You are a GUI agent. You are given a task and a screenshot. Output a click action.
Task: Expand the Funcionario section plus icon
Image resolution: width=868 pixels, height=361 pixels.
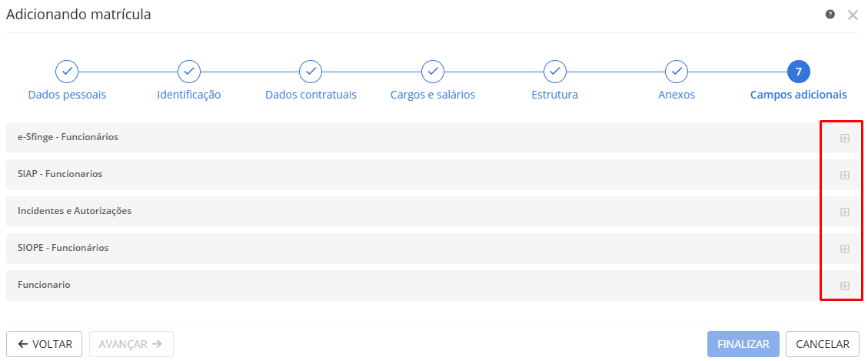[x=845, y=286]
